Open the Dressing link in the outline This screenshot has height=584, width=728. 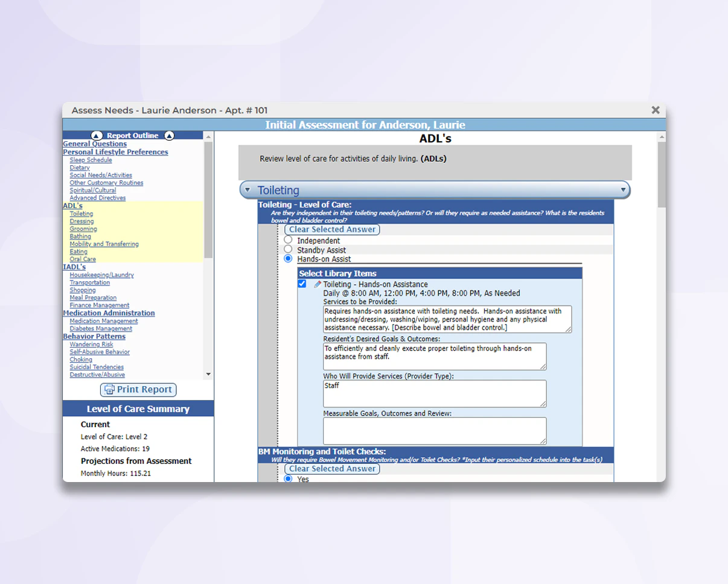(x=81, y=221)
